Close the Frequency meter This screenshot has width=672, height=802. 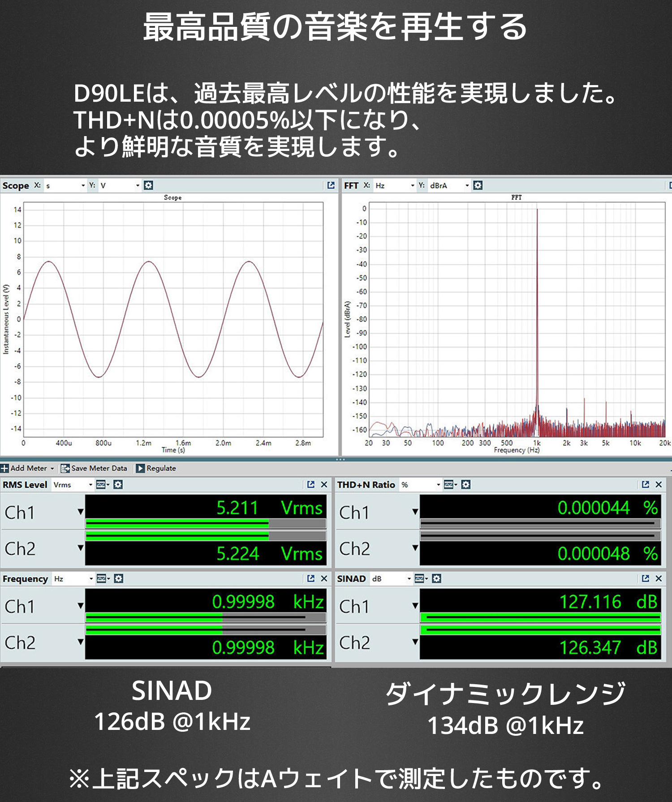[x=324, y=579]
